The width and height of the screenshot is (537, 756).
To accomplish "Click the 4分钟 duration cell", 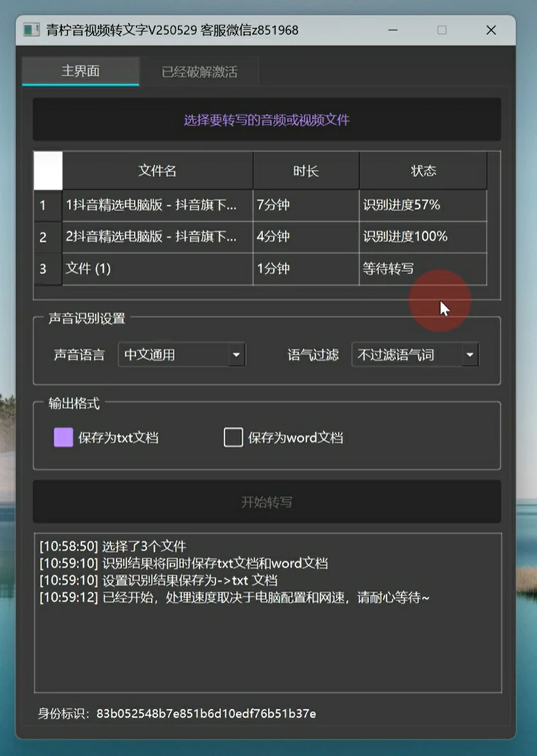I will pyautogui.click(x=306, y=238).
